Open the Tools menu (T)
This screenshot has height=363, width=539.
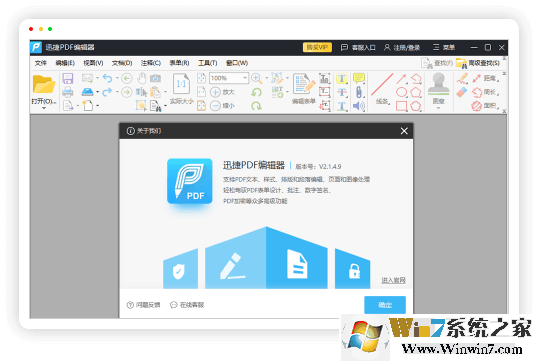208,63
